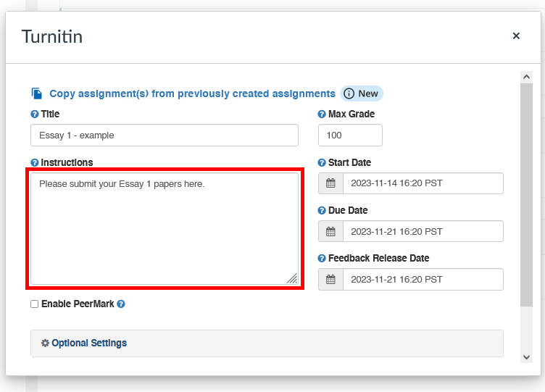545x392 pixels.
Task: Click the Instructions resize grip handle
Action: (292, 279)
